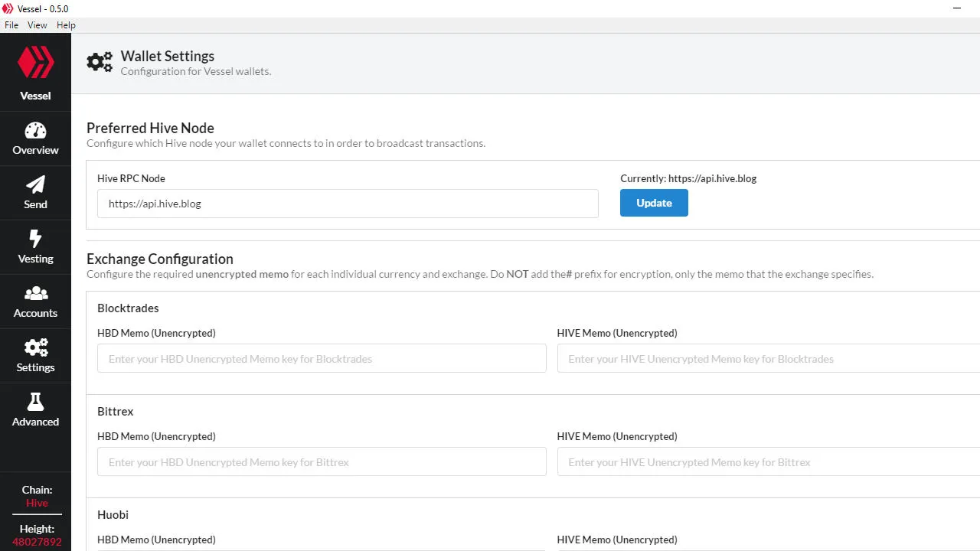Viewport: 980px width, 551px height.
Task: Click the Vesting label in sidebar
Action: 35,259
